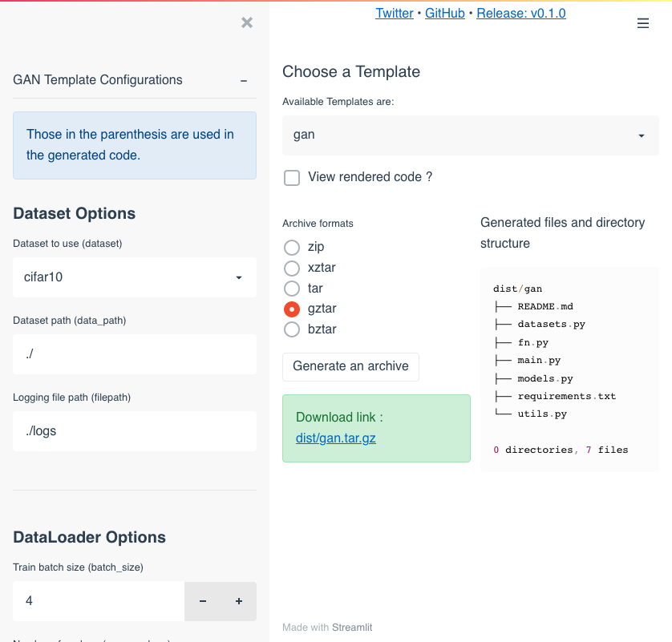Click README.md in the file tree

545,307
